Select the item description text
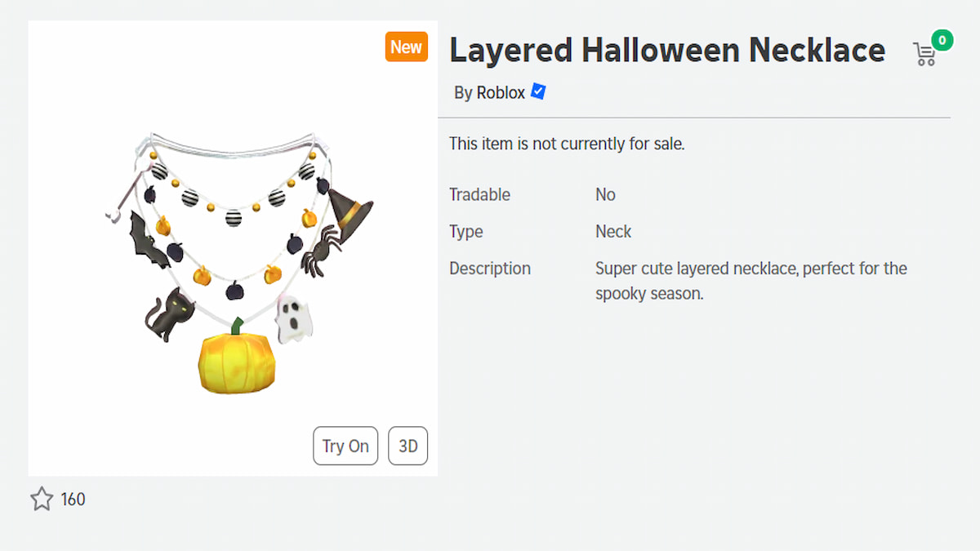Viewport: 980px width, 551px height. [x=751, y=280]
